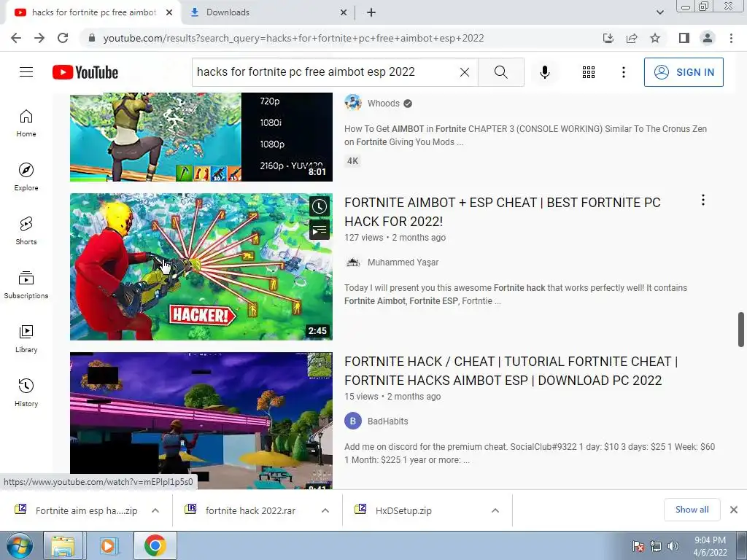This screenshot has width=747, height=560.
Task: Click the Chrome taskbar icon
Action: click(x=155, y=545)
